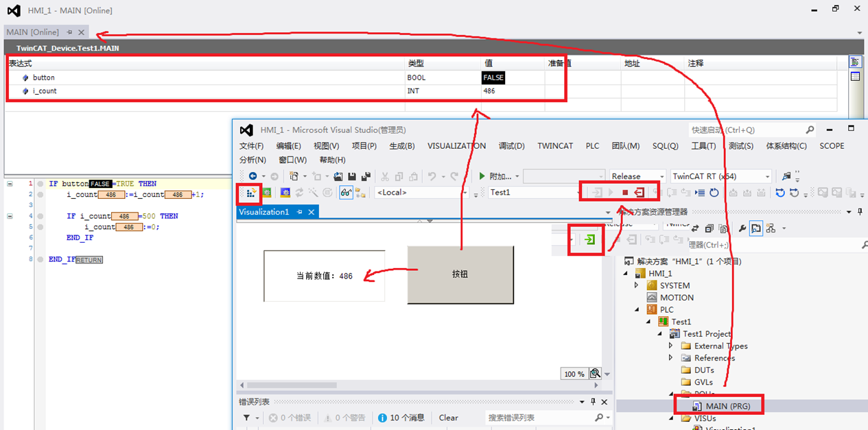Open PLC menu
Image resolution: width=868 pixels, height=430 pixels.
click(x=592, y=146)
